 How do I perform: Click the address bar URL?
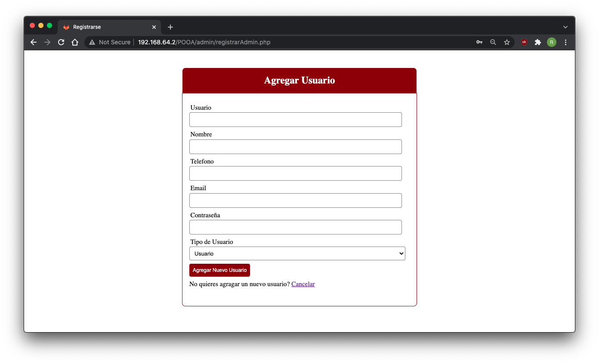point(204,42)
